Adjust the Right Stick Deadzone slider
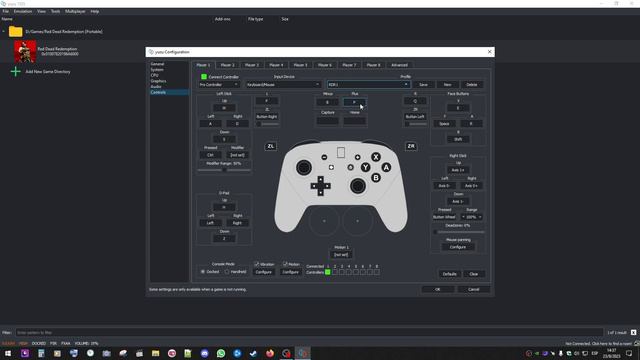 (459, 232)
